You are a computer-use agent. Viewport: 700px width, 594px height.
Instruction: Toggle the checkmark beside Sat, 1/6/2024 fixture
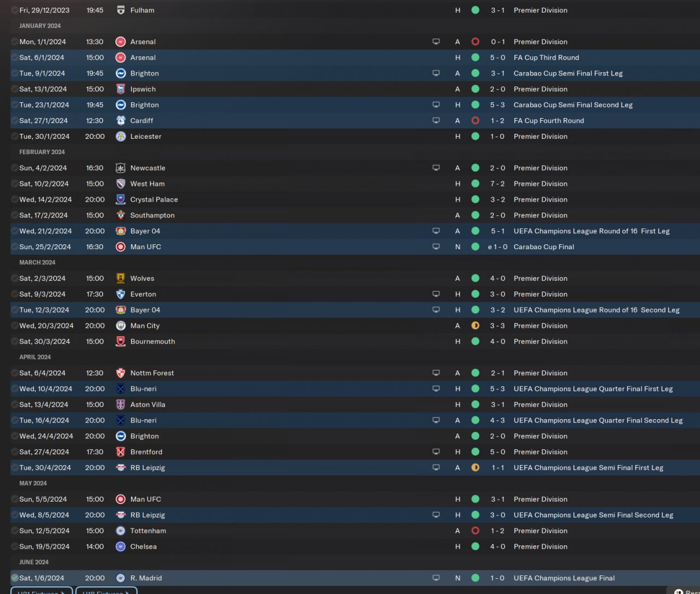tap(15, 578)
